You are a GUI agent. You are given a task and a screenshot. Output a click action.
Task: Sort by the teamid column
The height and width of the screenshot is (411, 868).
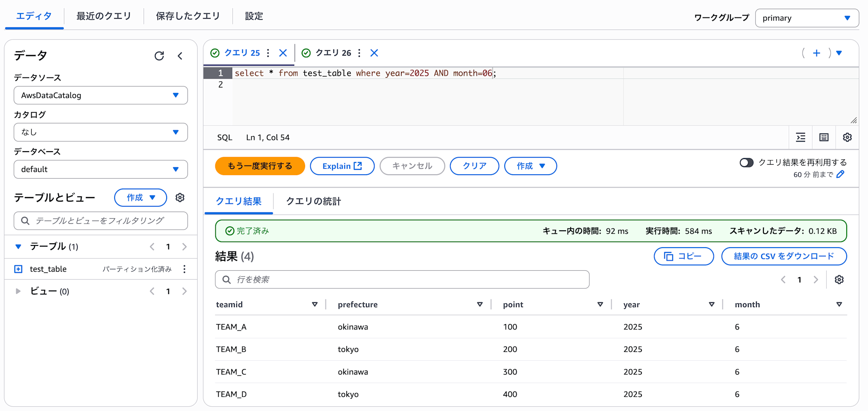coord(315,305)
